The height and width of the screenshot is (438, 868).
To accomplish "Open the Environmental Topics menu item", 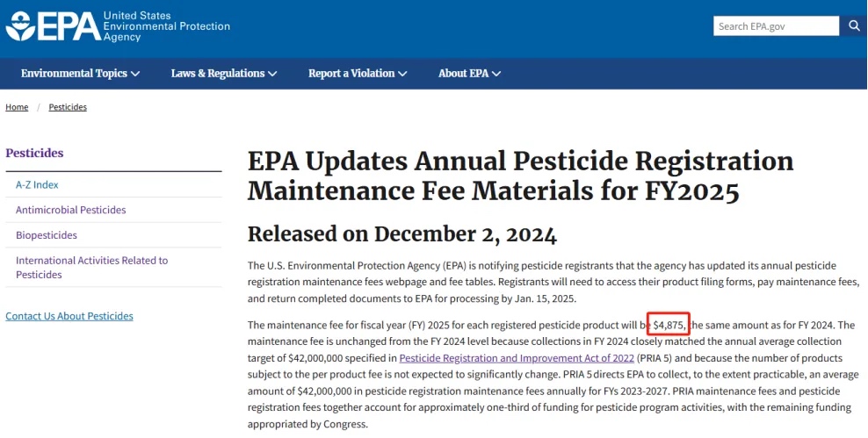I will coord(80,74).
